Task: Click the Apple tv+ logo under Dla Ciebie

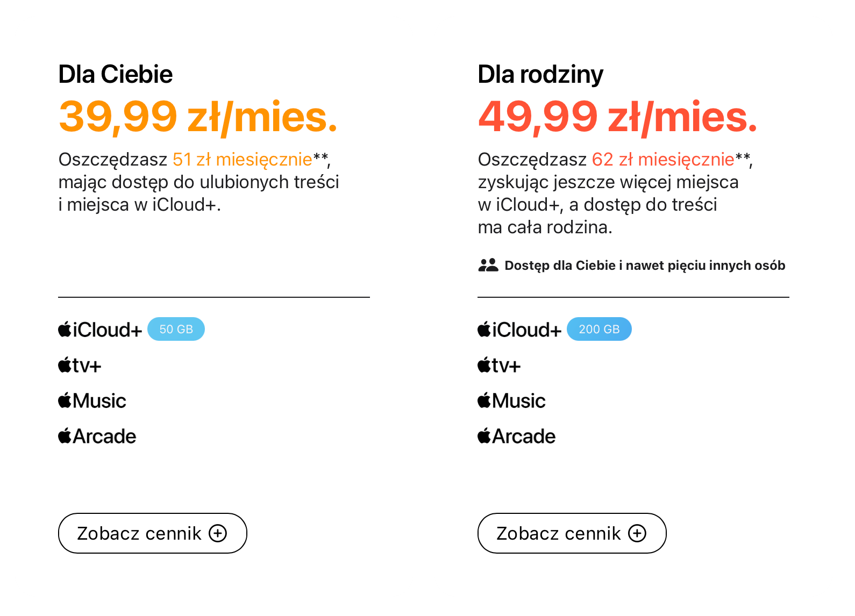Action: [80, 365]
